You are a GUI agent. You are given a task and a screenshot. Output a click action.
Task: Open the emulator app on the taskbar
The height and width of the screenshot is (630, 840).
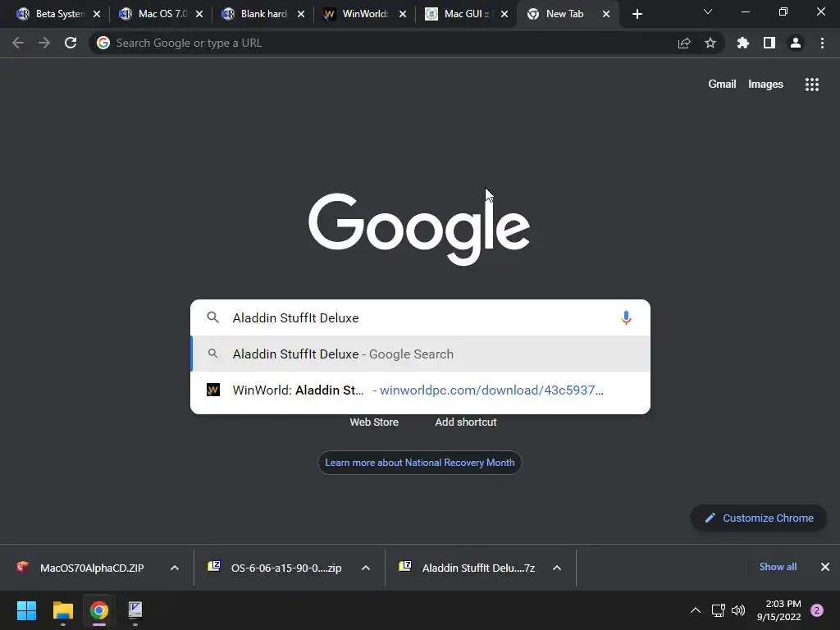[135, 610]
